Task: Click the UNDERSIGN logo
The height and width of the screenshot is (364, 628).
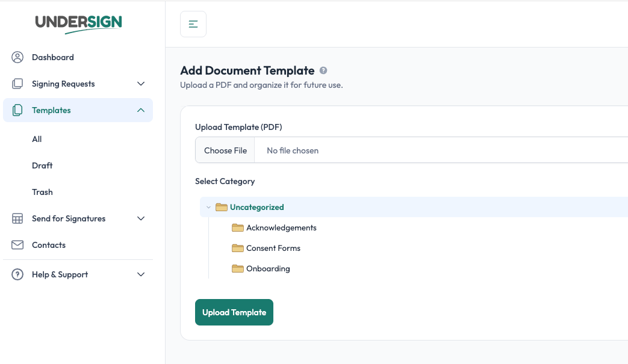Action: coord(78,24)
